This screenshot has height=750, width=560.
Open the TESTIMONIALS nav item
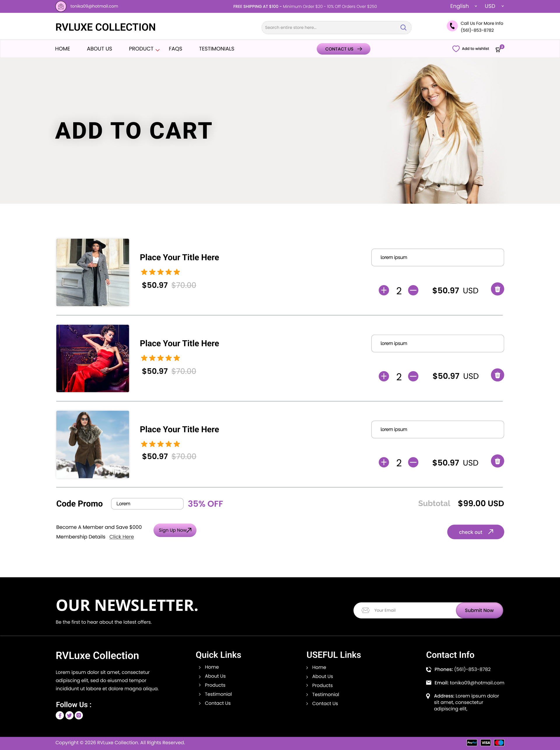(216, 49)
